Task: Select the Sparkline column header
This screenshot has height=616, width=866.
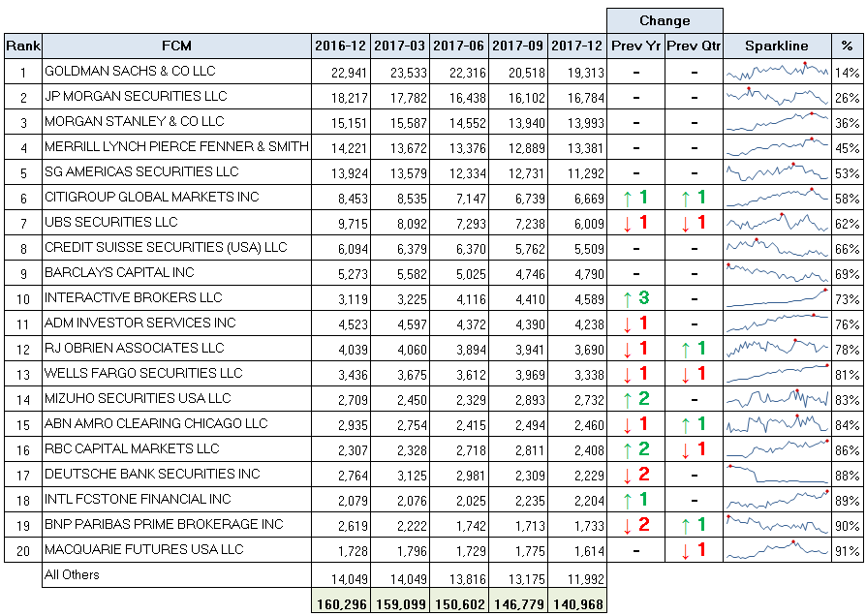Action: [777, 46]
